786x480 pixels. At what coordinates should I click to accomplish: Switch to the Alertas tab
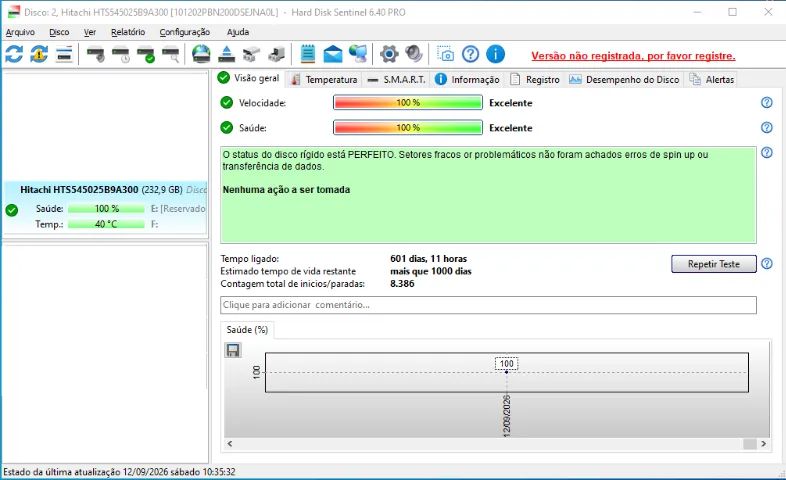(711, 80)
